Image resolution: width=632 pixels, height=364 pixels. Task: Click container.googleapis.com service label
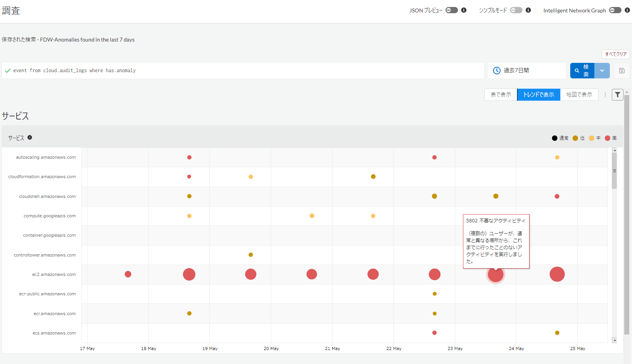point(49,235)
